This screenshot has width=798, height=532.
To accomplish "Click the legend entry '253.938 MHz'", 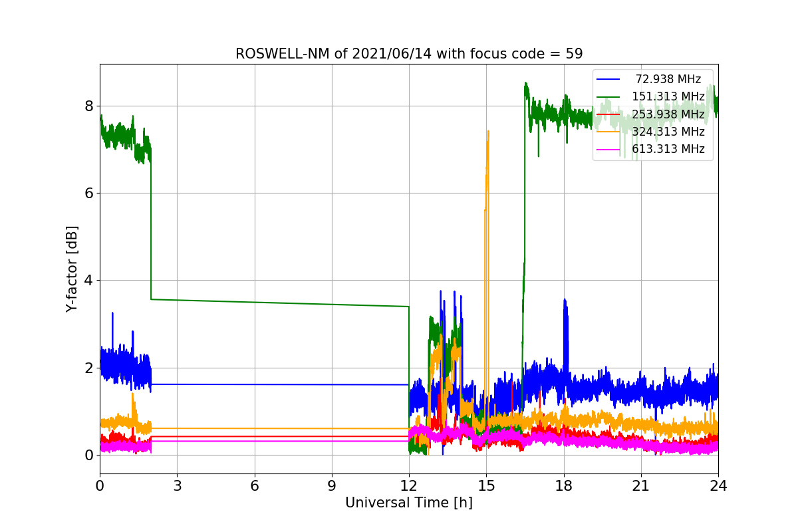I will [x=668, y=114].
